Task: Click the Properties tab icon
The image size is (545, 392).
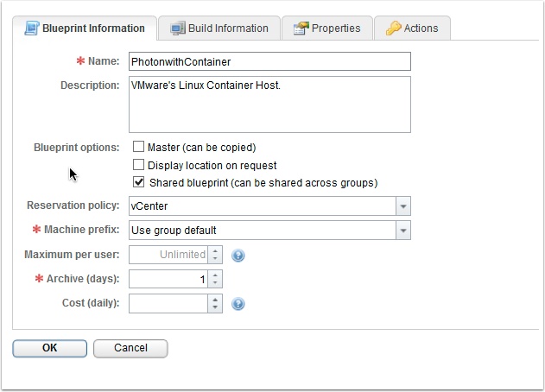Action: (301, 28)
